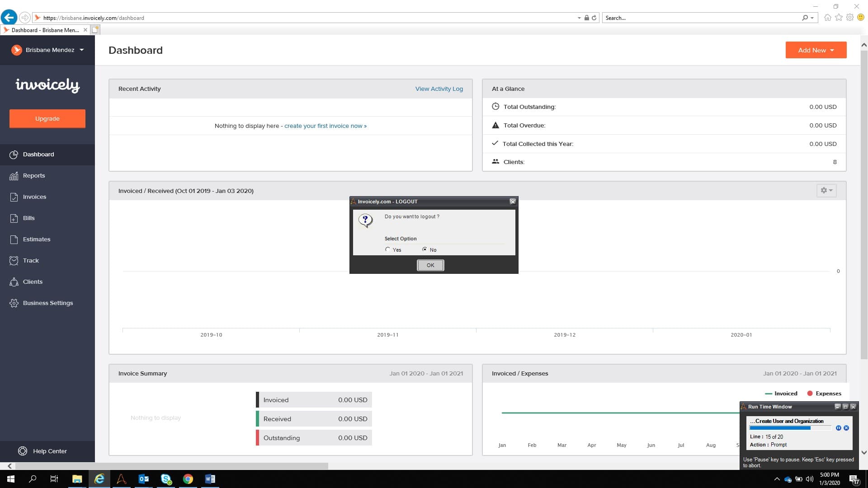Open Clients from the sidebar
Screen dimensions: 868x488
tap(47, 282)
